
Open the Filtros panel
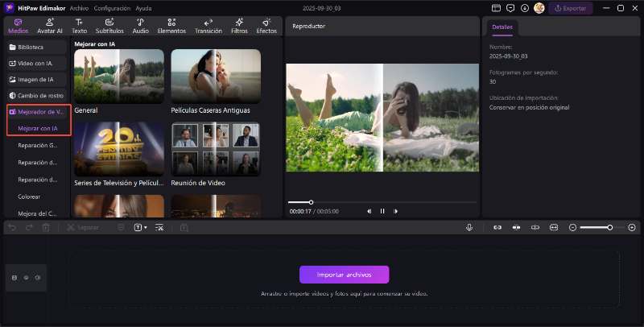(239, 26)
